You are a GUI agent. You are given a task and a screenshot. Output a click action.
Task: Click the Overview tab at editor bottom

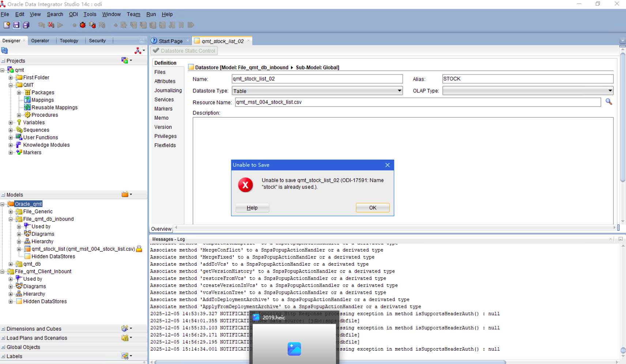[x=161, y=229]
